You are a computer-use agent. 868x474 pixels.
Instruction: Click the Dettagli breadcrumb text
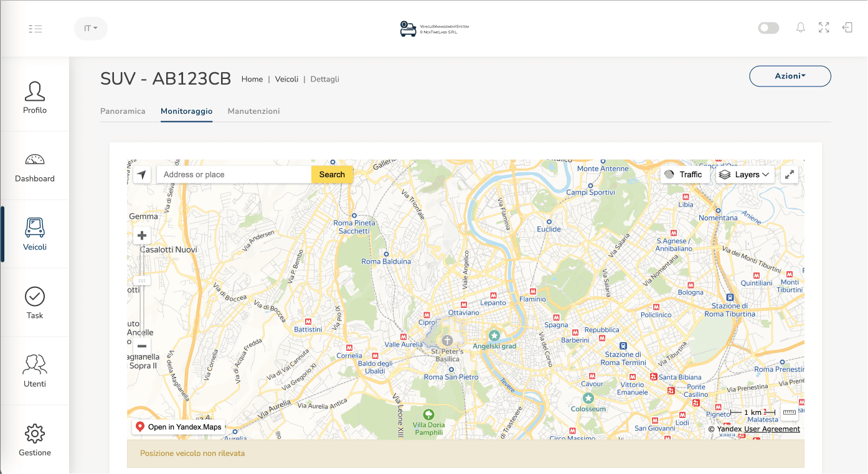point(324,79)
